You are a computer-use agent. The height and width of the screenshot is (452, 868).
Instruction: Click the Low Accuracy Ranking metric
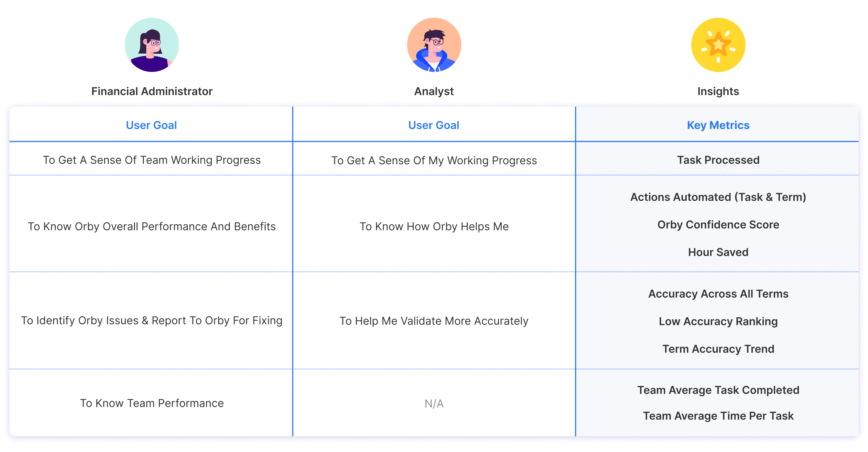(x=718, y=321)
